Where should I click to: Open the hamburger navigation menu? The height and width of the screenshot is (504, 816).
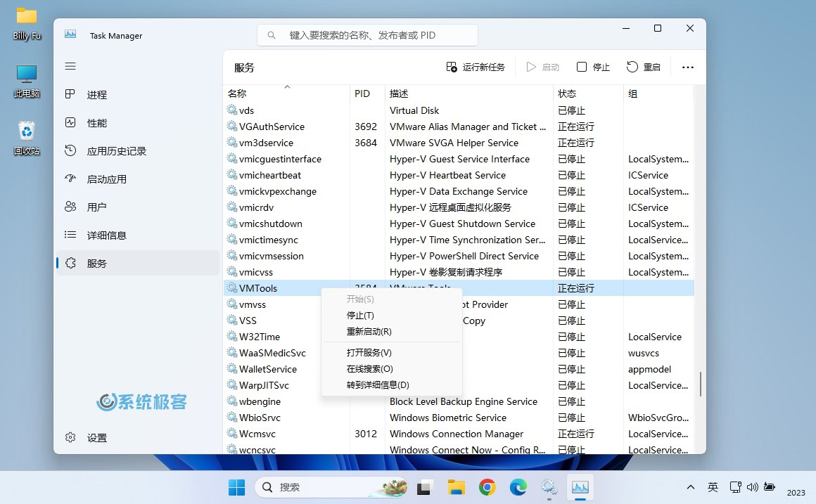tap(70, 66)
